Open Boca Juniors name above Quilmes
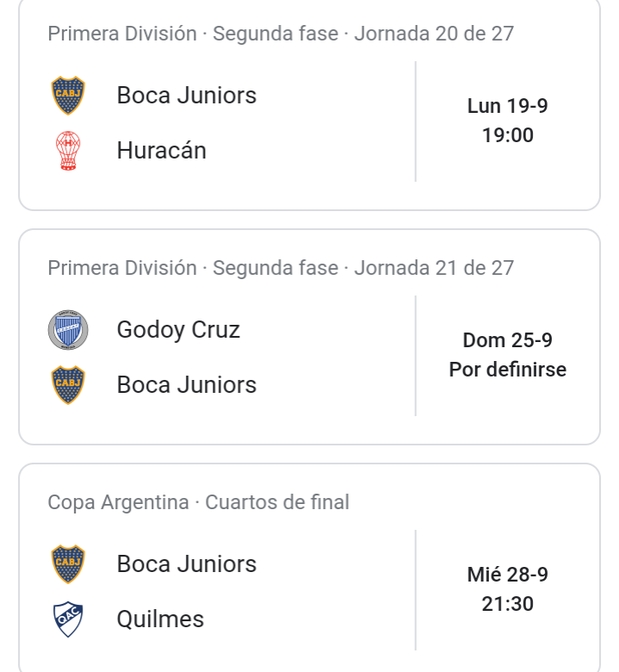Image resolution: width=619 pixels, height=672 pixels. pyautogui.click(x=186, y=564)
